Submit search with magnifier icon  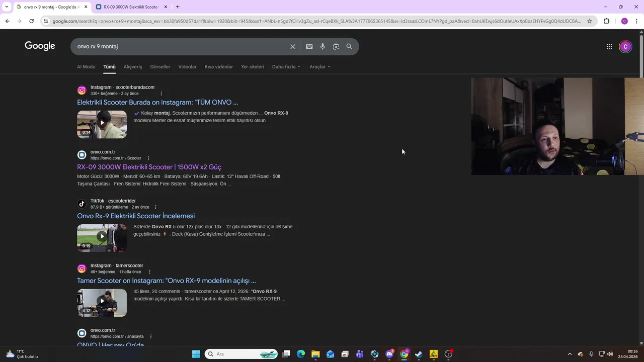pos(349,46)
